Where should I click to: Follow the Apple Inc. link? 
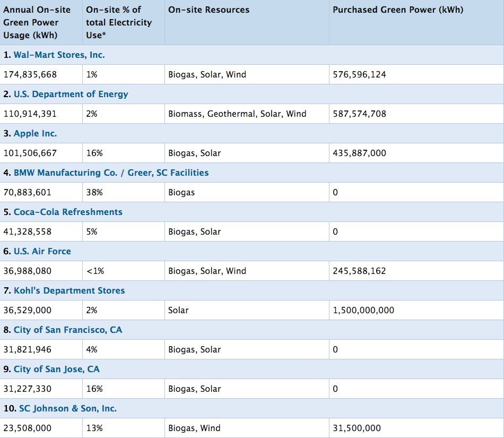(35, 133)
